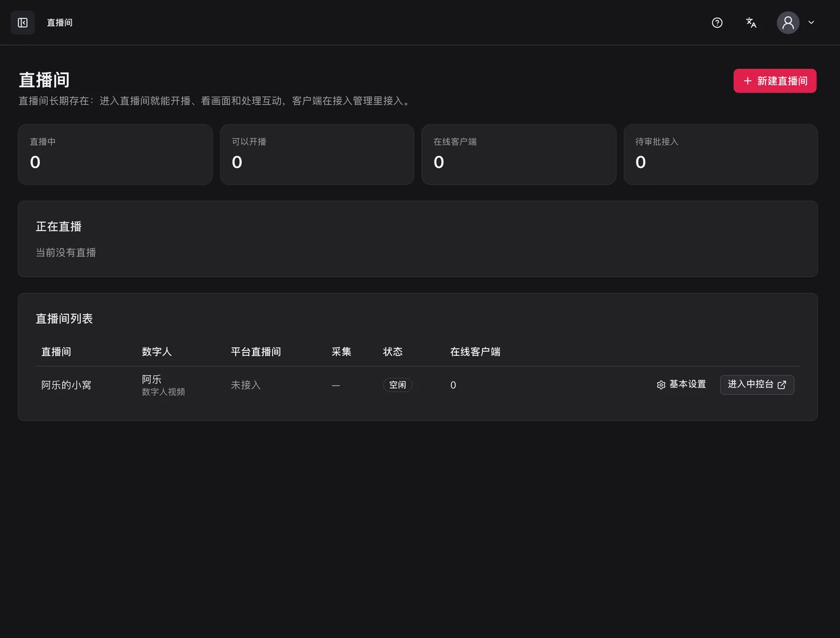The image size is (840, 638).
Task: Click the 直播间 breadcrumb in top bar
Action: point(60,23)
